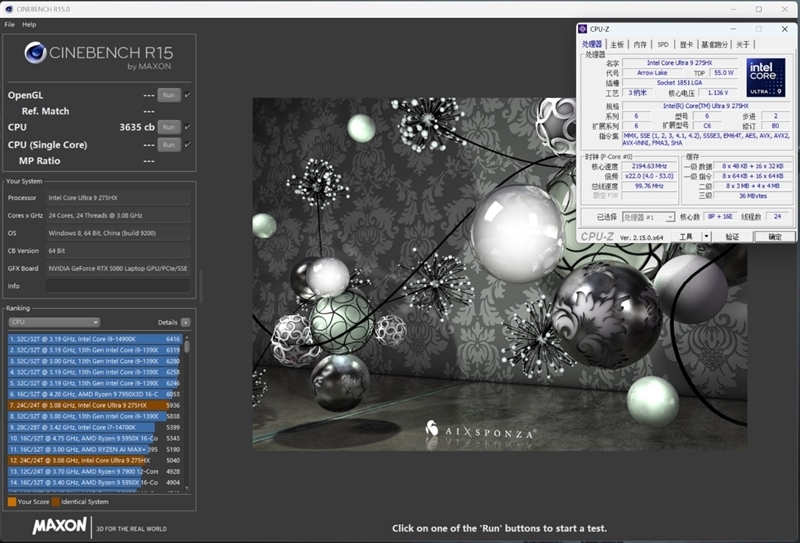Click the 8P + 16E core count value
The image size is (800, 543).
720,217
